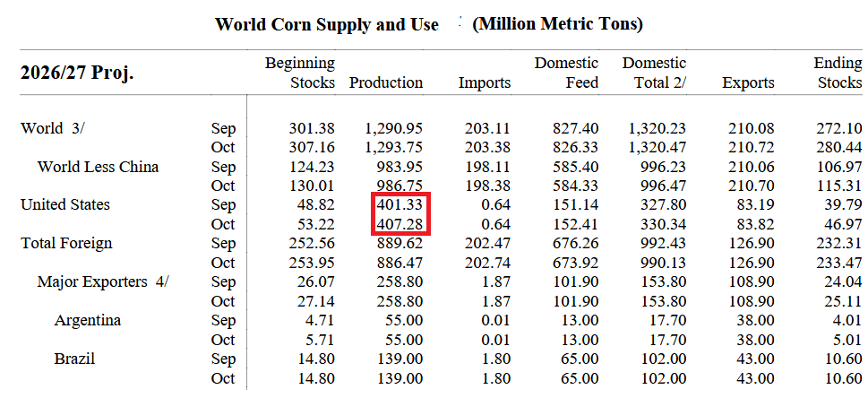Select Total Foreign Sep domestic feed 676.26
Image resolution: width=868 pixels, height=398 pixels.
tap(576, 243)
